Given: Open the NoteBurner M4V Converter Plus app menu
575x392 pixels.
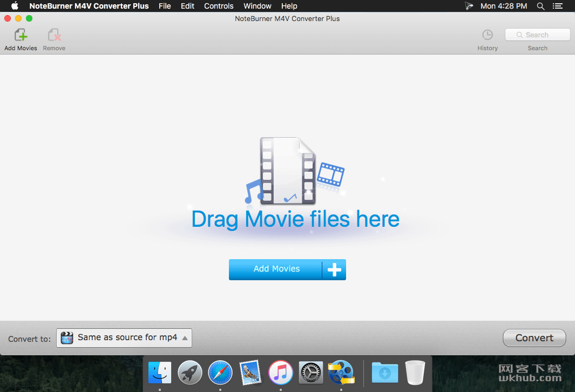Looking at the screenshot, I should pos(89,6).
